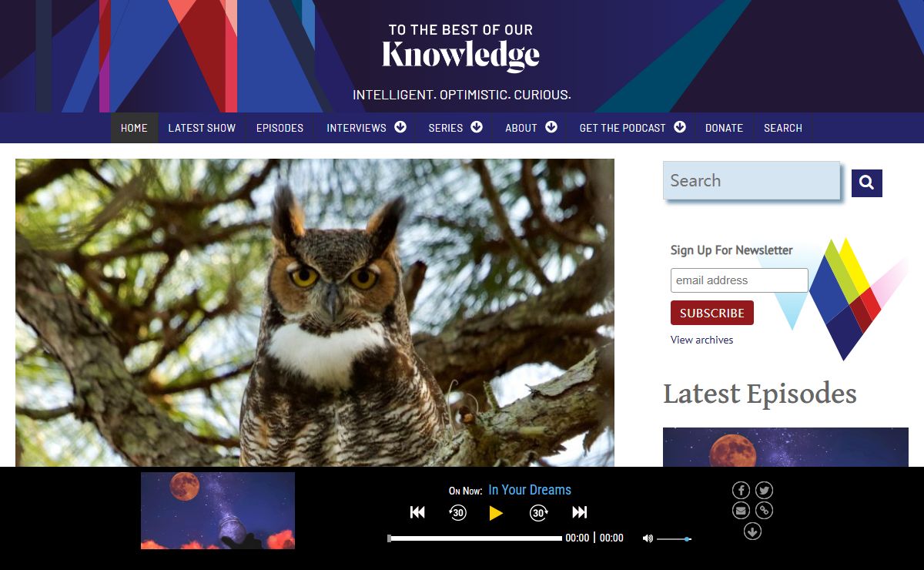The image size is (924, 570).
Task: Open In Your Dreams title link
Action: pos(530,490)
